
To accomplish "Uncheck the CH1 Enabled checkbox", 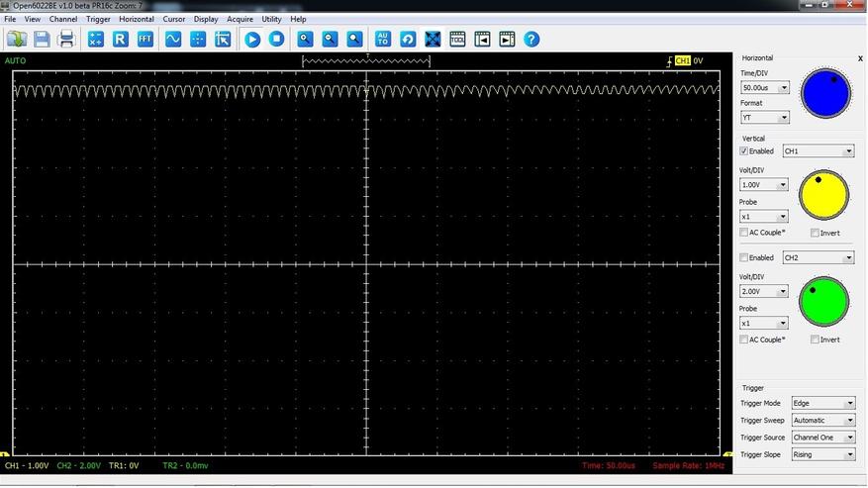I will click(x=744, y=151).
